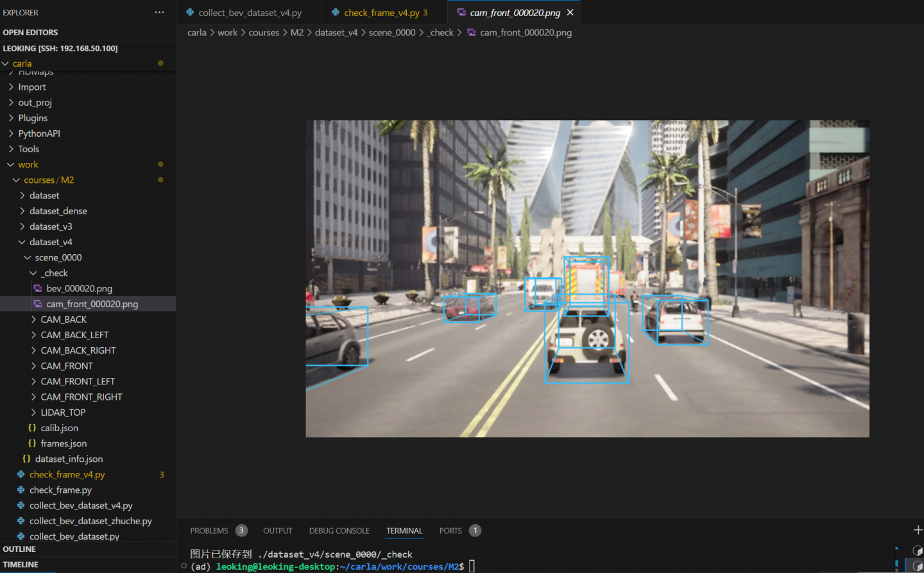The image size is (924, 573).
Task: Open the DEBUG CONSOLE panel tab
Action: point(339,531)
